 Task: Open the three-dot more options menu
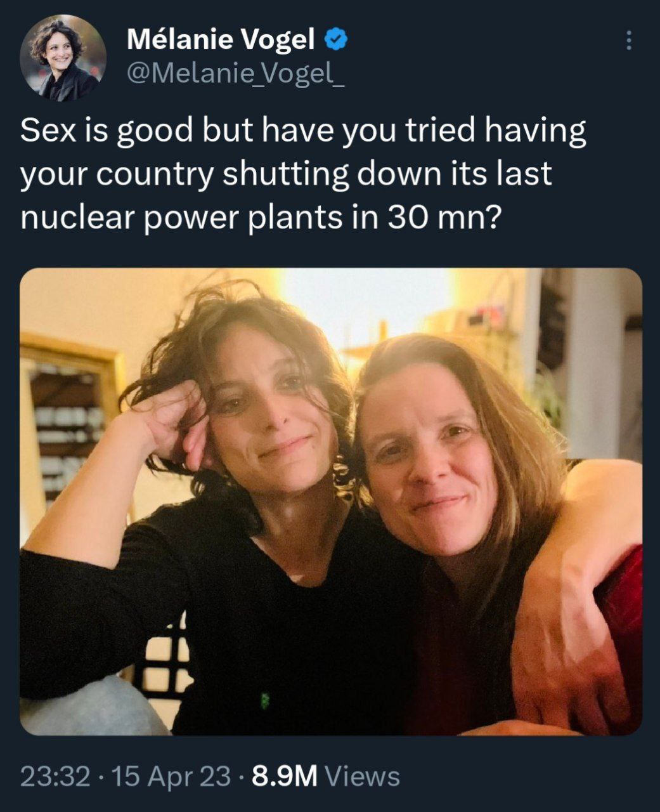click(628, 41)
